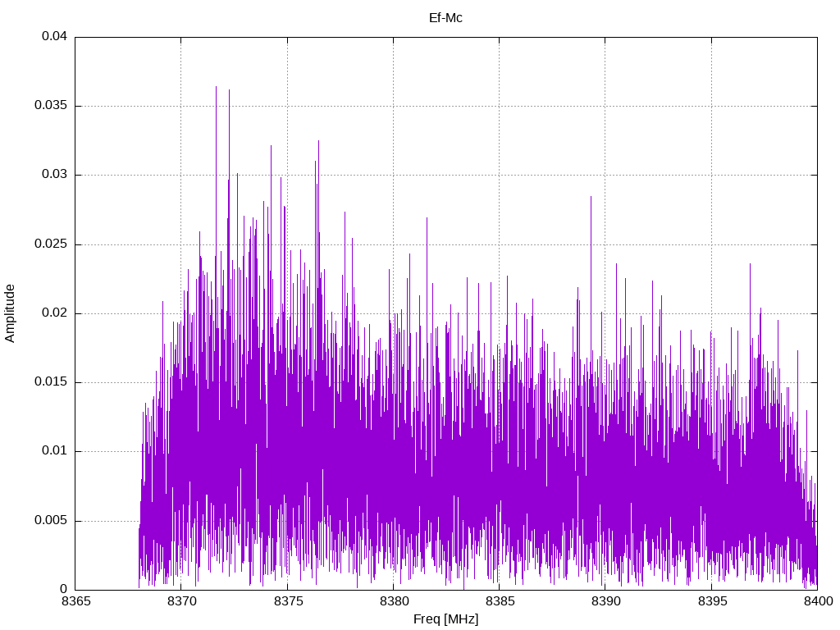Click the 0.025 y-axis tick label
Viewport: 840px width, 630px height.
pyautogui.click(x=51, y=244)
